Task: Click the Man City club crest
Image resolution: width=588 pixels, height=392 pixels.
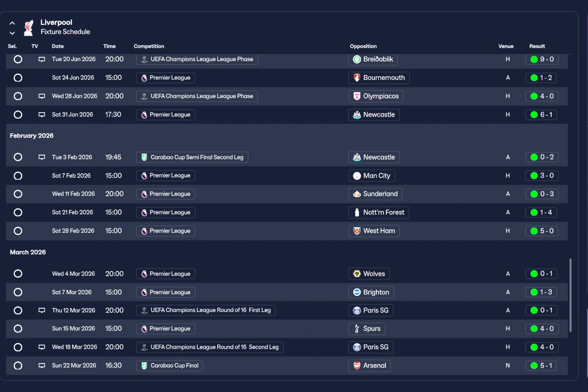Action: tap(356, 176)
